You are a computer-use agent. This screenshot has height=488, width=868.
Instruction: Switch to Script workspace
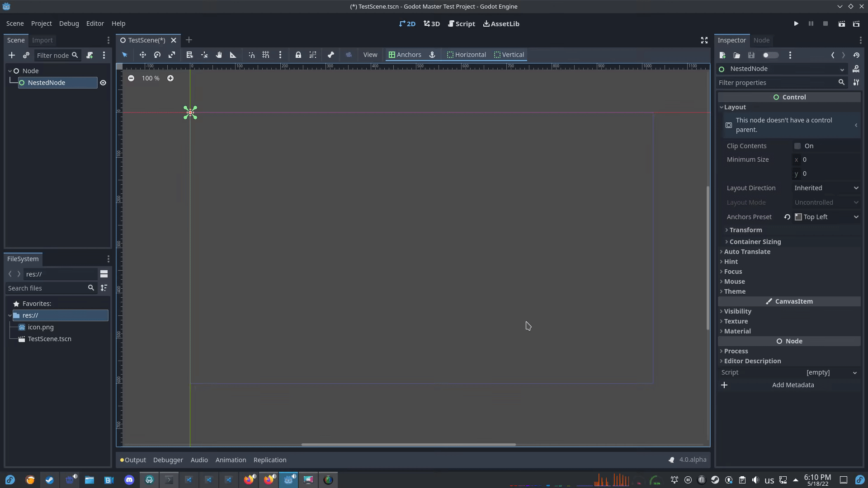tap(462, 23)
